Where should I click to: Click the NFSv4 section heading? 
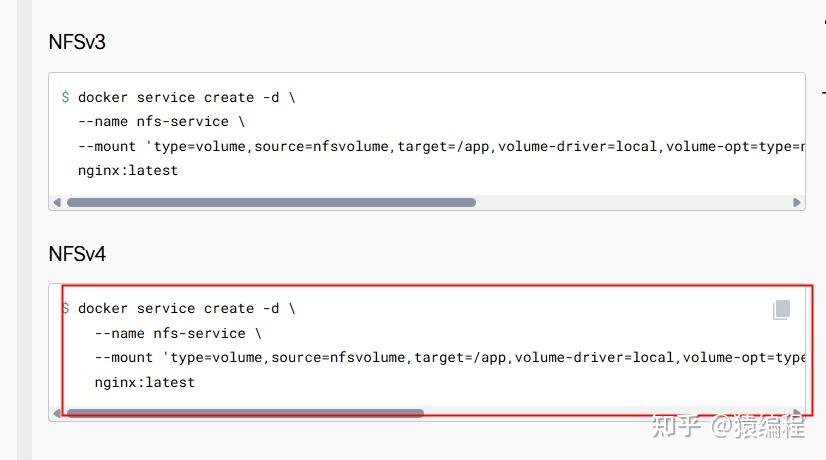(77, 254)
